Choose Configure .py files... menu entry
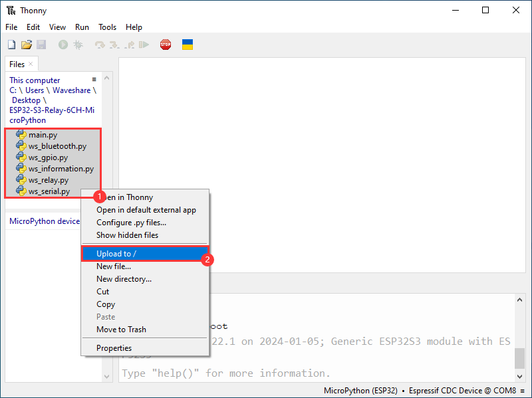 (x=145, y=223)
